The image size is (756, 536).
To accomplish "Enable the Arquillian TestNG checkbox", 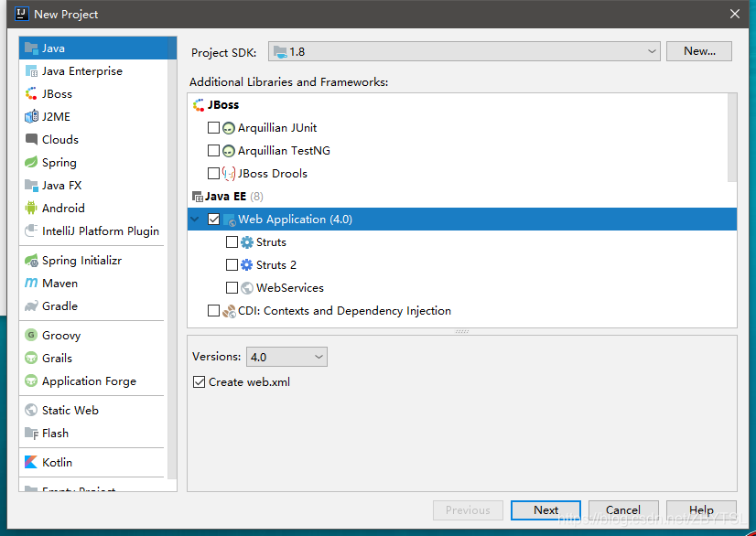I will [x=213, y=150].
